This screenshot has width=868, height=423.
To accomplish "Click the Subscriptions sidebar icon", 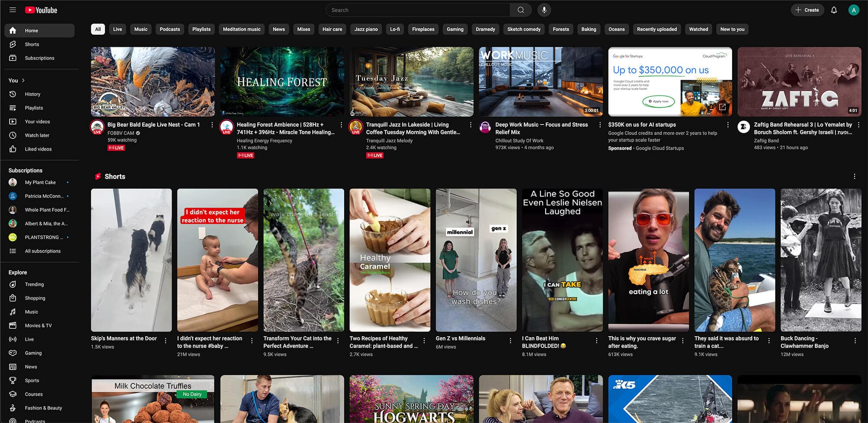I will point(13,58).
